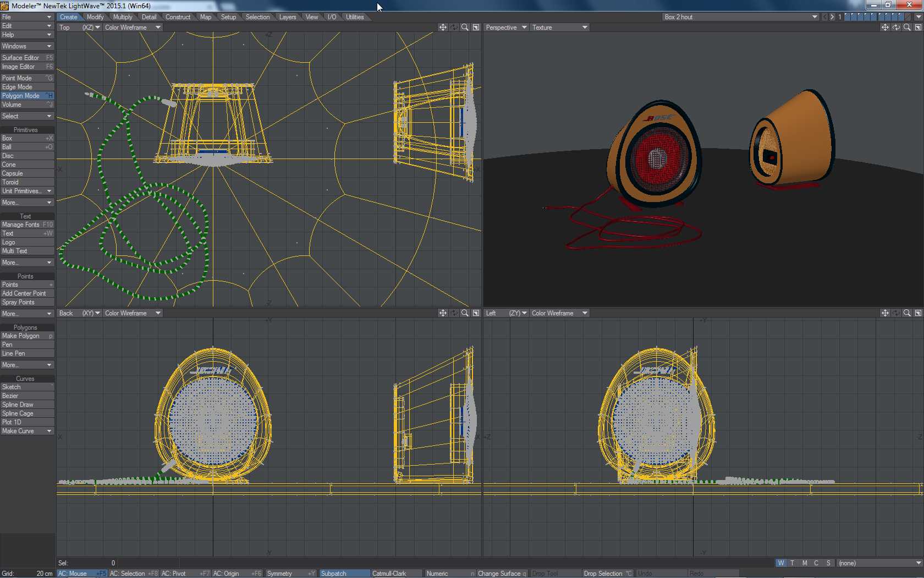Viewport: 924px width, 578px height.
Task: Click the zoom magnifier of the Left viewport
Action: 908,313
